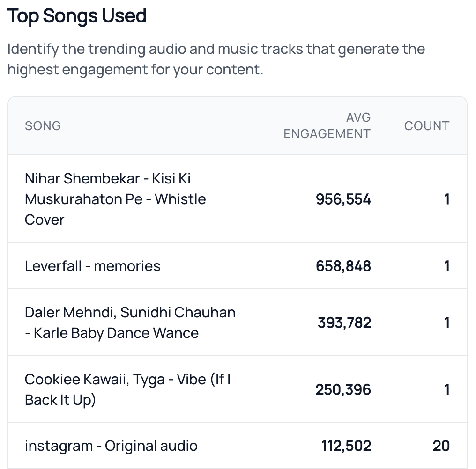The height and width of the screenshot is (469, 476).
Task: Select the "Leverfall - memories" song
Action: point(93,266)
